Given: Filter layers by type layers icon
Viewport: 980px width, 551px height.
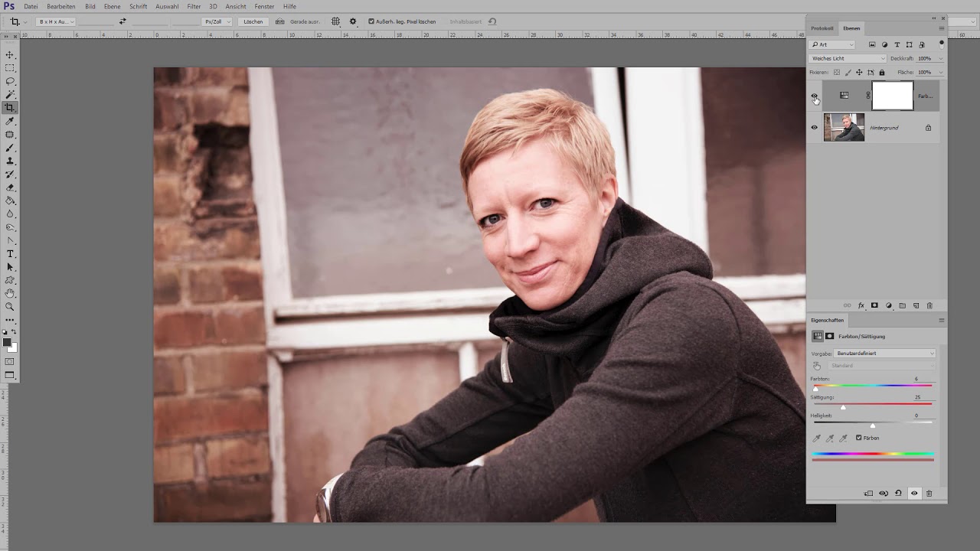Looking at the screenshot, I should pyautogui.click(x=897, y=44).
